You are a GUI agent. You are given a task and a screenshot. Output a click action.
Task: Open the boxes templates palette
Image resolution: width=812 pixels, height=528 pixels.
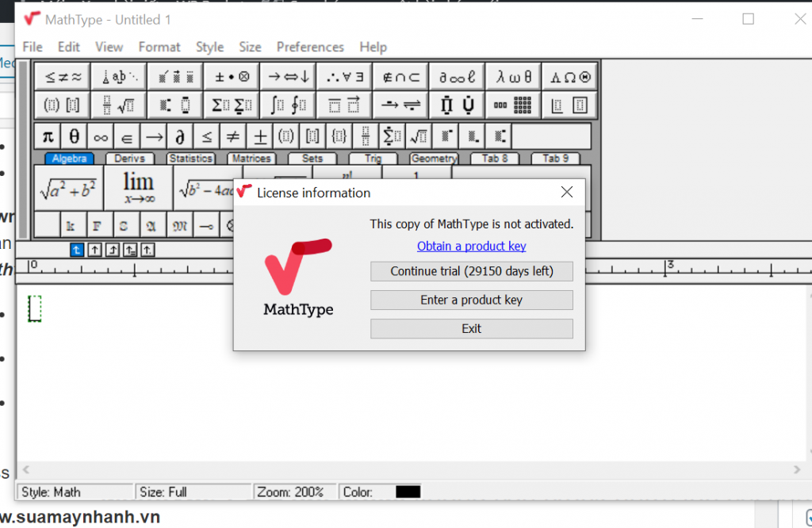coord(570,105)
